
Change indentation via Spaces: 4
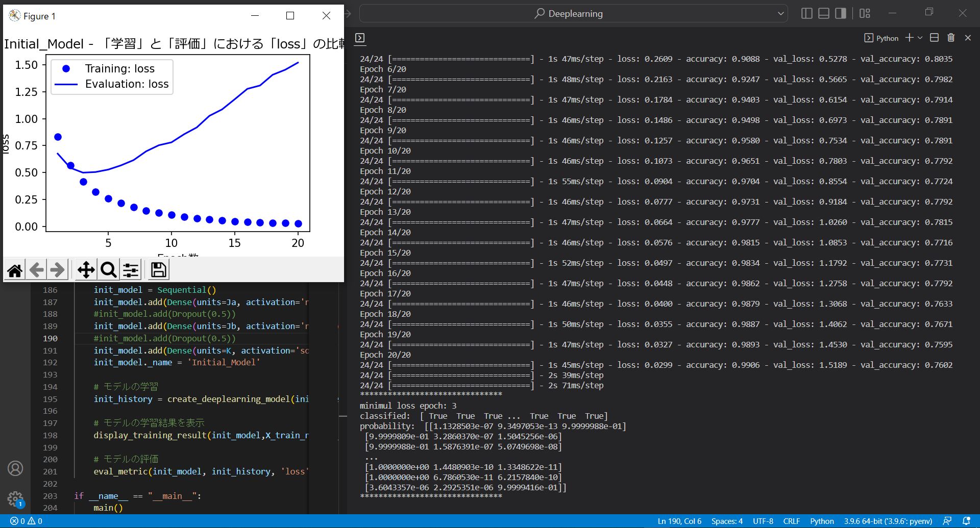click(x=727, y=521)
